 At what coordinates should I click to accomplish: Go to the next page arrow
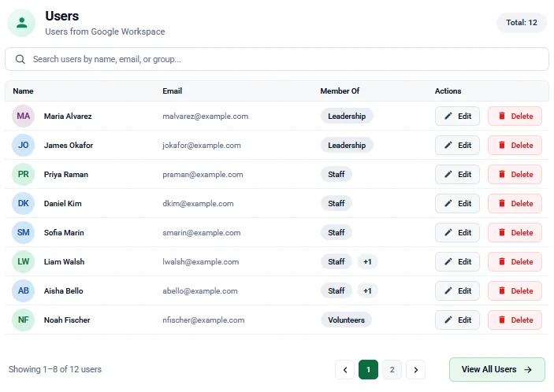(x=415, y=370)
